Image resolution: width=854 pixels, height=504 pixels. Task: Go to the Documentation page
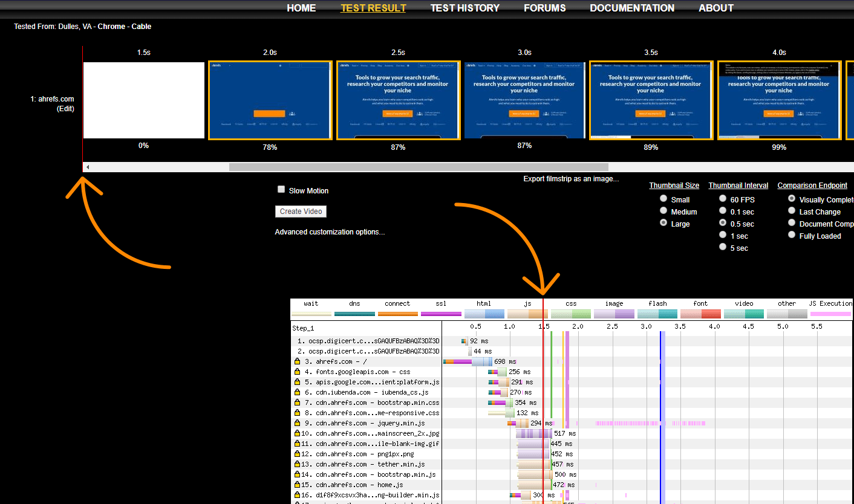point(632,8)
